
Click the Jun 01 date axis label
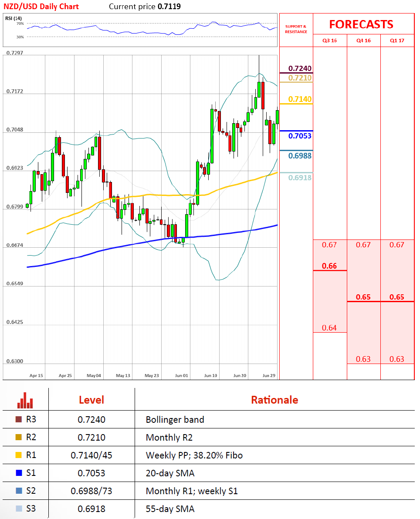click(x=182, y=376)
